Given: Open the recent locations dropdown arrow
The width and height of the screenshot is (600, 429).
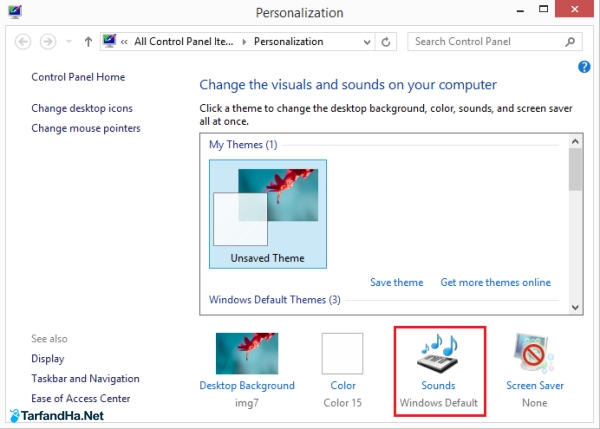Looking at the screenshot, I should point(69,41).
